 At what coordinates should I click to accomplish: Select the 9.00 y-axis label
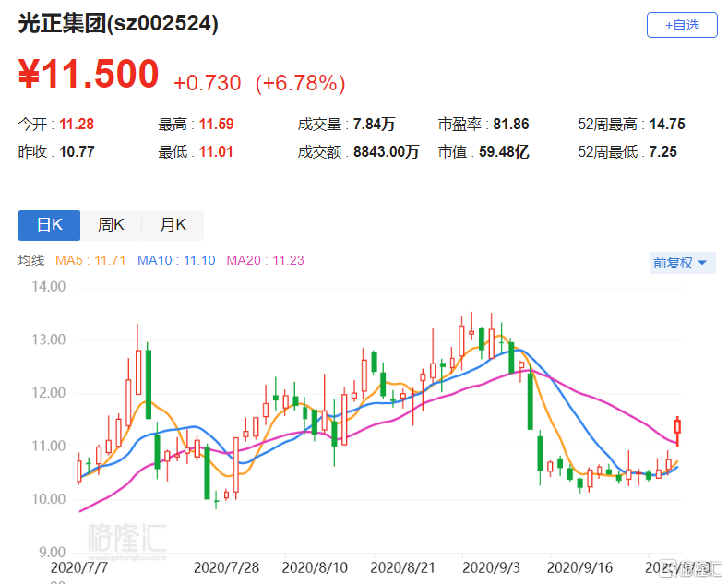pyautogui.click(x=52, y=553)
